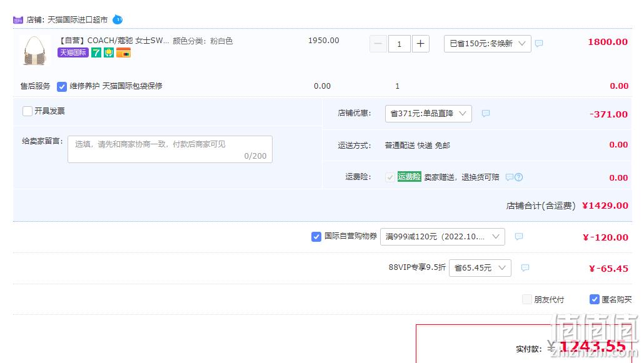Click the comment icon beside 满999减120元 coupon
This screenshot has height=363, width=644.
tap(519, 237)
